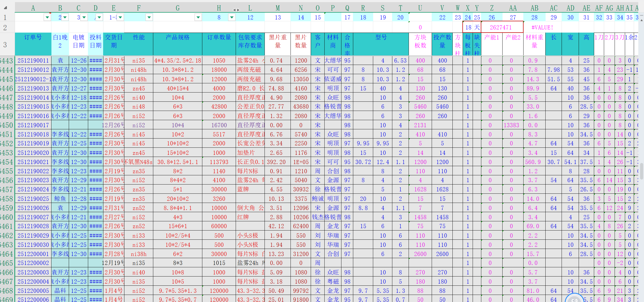Click the #VALUE! error cell

click(x=542, y=27)
